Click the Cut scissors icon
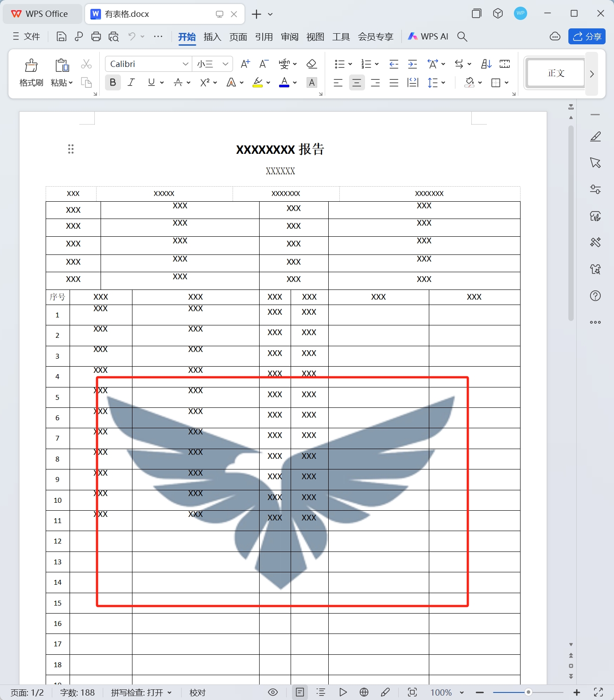Image resolution: width=614 pixels, height=700 pixels. pyautogui.click(x=86, y=64)
